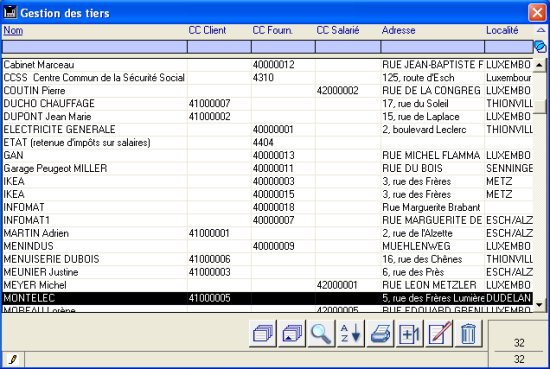Print the list with the printer icon
The width and height of the screenshot is (550, 369).
pos(380,334)
